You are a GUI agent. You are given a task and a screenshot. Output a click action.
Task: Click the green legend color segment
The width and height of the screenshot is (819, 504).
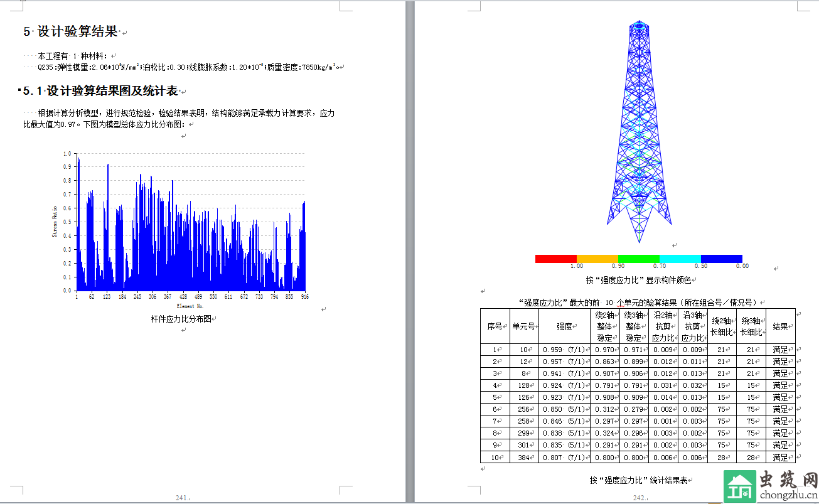click(638, 259)
